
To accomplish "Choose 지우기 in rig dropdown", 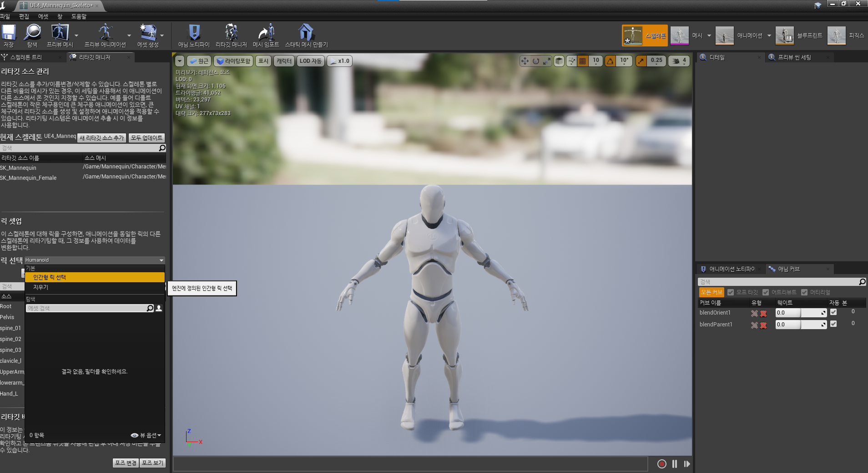I will (95, 287).
